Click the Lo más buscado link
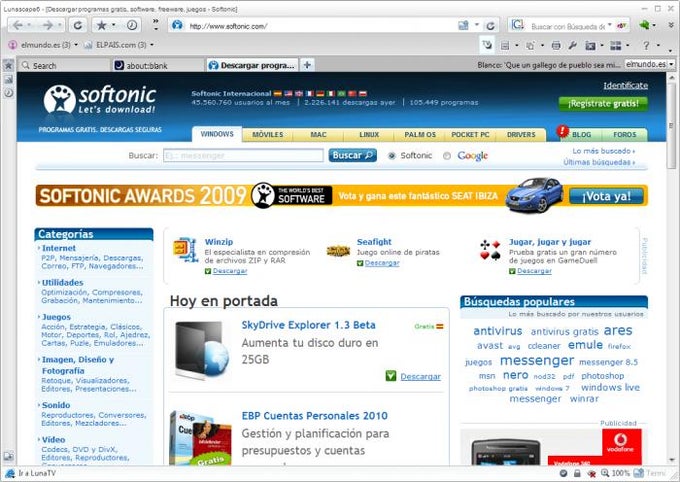 [x=603, y=151]
